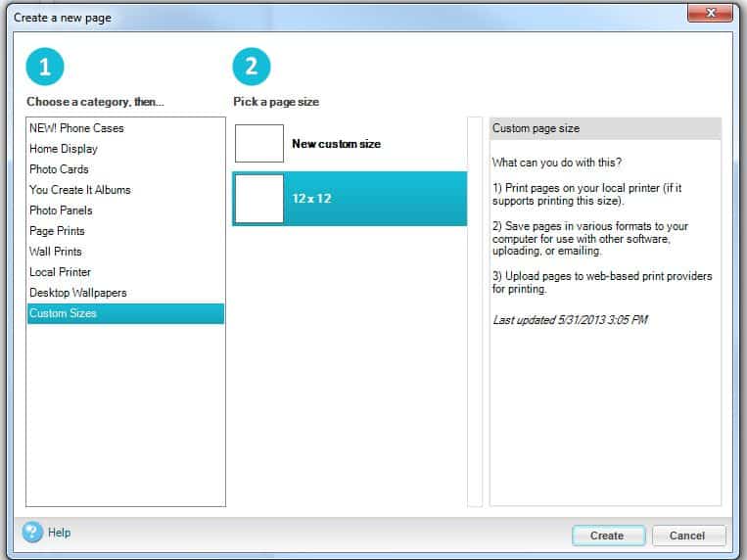Open the Help link text
This screenshot has height=560, width=747.
click(x=59, y=533)
